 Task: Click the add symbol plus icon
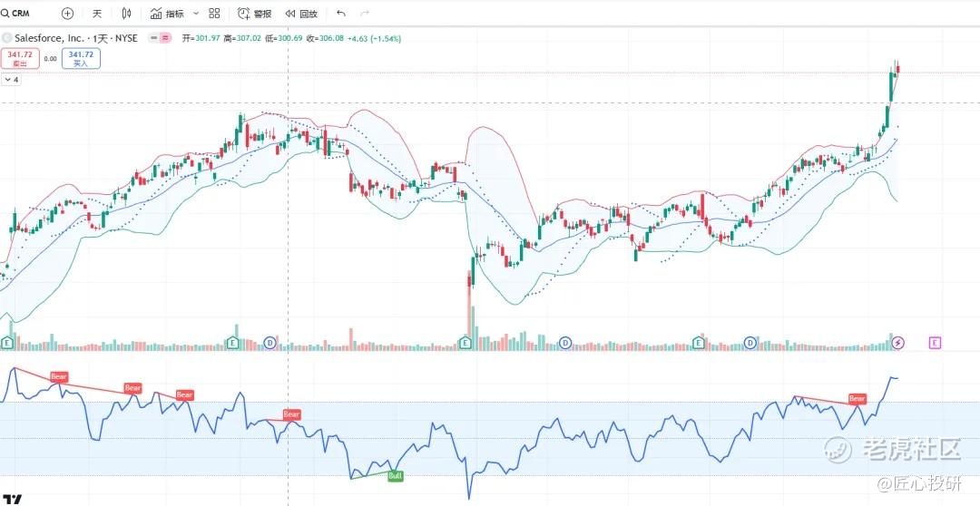pyautogui.click(x=67, y=13)
